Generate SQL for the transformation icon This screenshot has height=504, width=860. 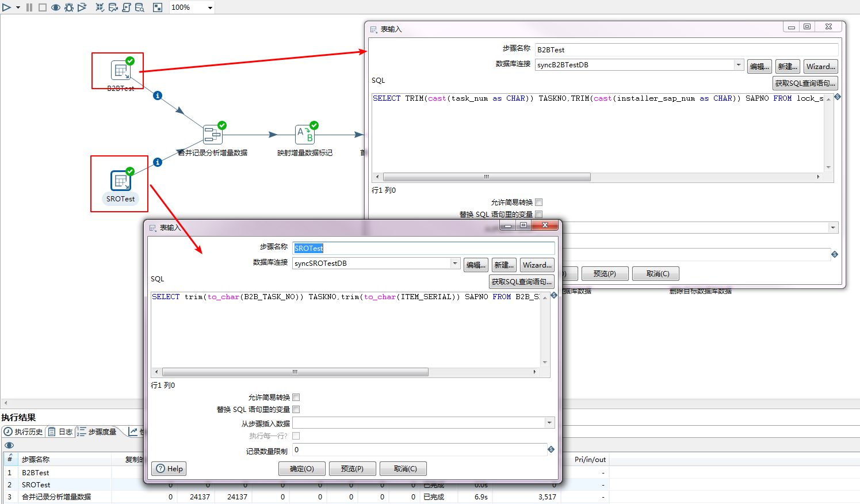pos(127,7)
